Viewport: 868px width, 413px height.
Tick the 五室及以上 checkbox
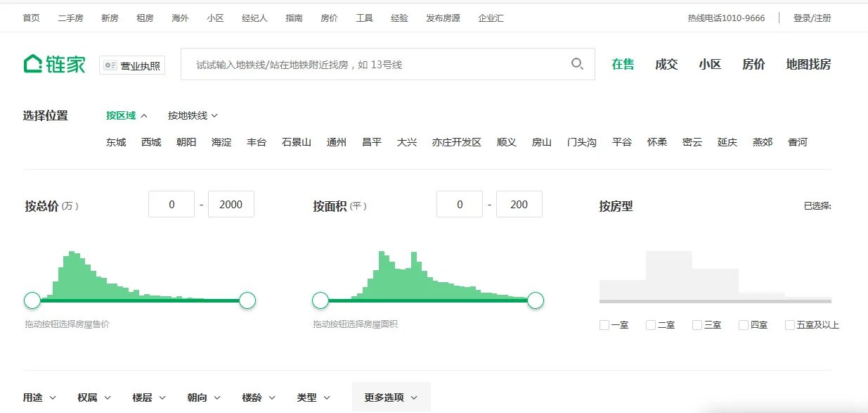click(789, 324)
